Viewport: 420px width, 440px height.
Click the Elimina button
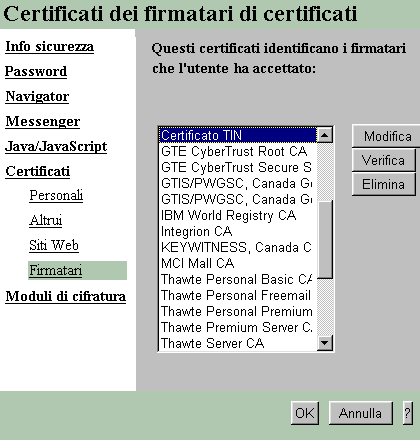[x=384, y=184]
